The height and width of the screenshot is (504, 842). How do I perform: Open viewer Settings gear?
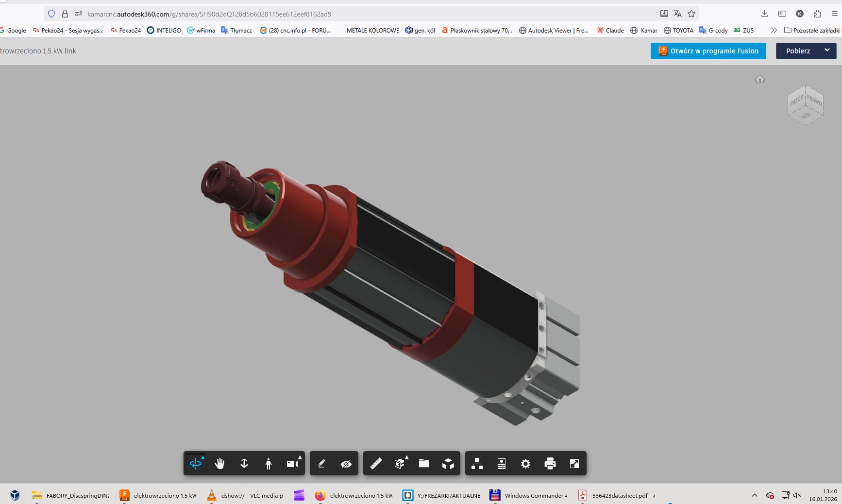(526, 464)
